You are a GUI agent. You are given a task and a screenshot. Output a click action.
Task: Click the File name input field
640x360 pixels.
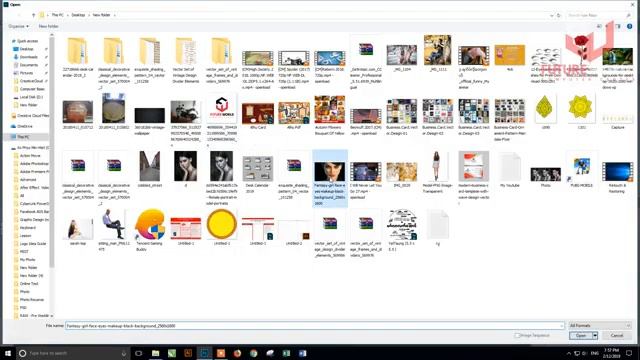coord(313,326)
